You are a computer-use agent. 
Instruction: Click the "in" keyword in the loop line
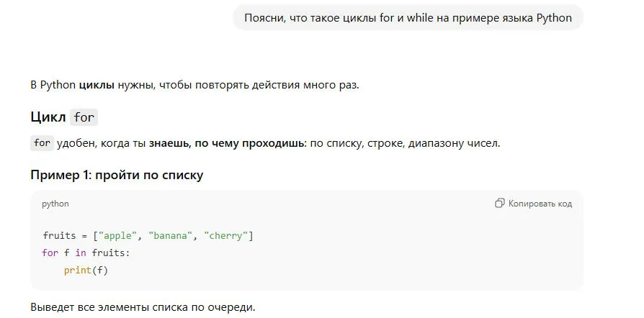point(81,253)
